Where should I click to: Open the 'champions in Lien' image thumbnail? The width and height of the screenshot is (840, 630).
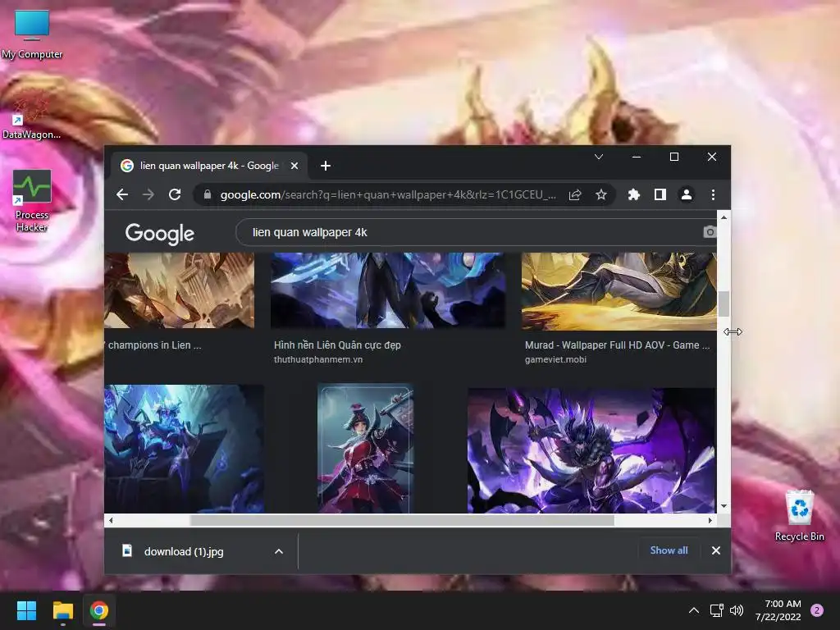tap(180, 290)
